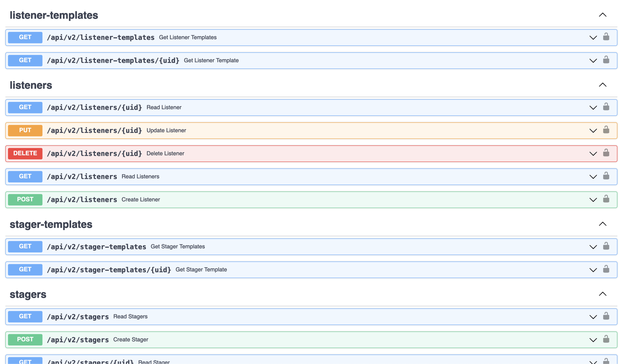Collapse the stager-templates section
The width and height of the screenshot is (623, 364).
tap(602, 224)
